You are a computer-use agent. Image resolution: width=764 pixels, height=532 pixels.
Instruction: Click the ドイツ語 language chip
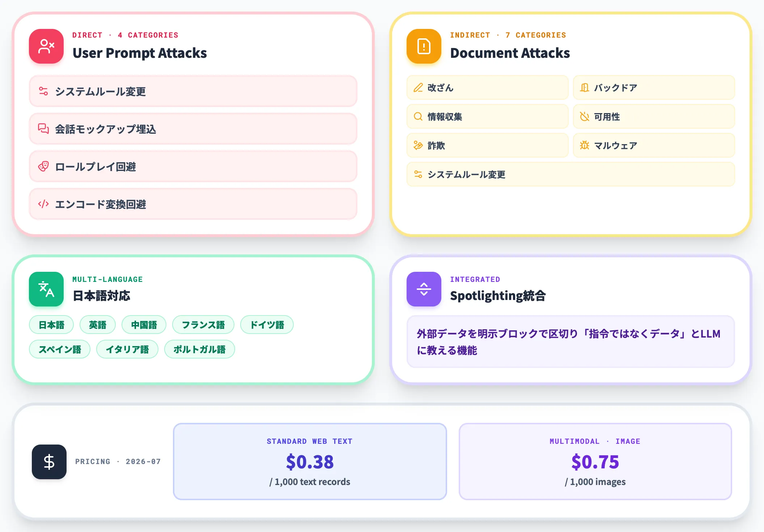tap(267, 325)
